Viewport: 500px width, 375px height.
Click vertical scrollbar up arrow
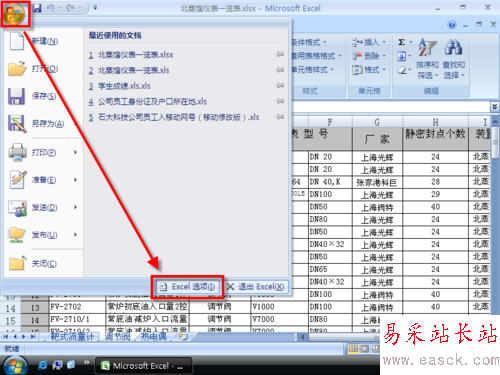[495, 122]
